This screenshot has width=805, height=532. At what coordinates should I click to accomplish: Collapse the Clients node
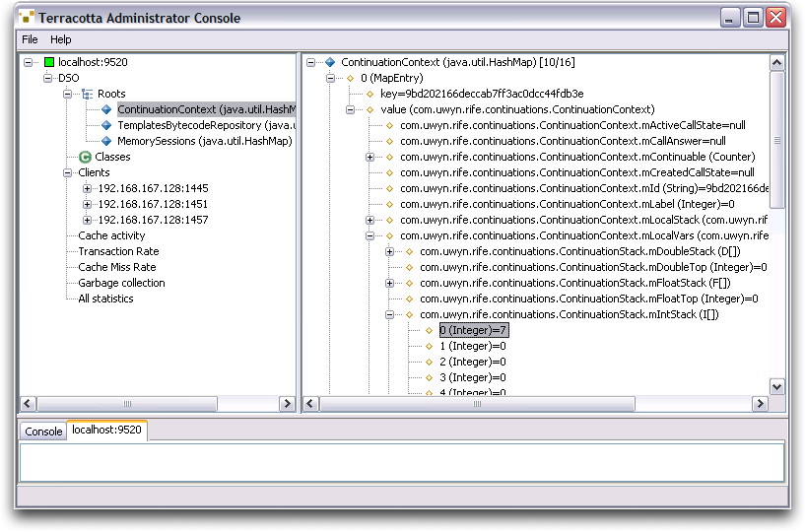click(x=67, y=172)
